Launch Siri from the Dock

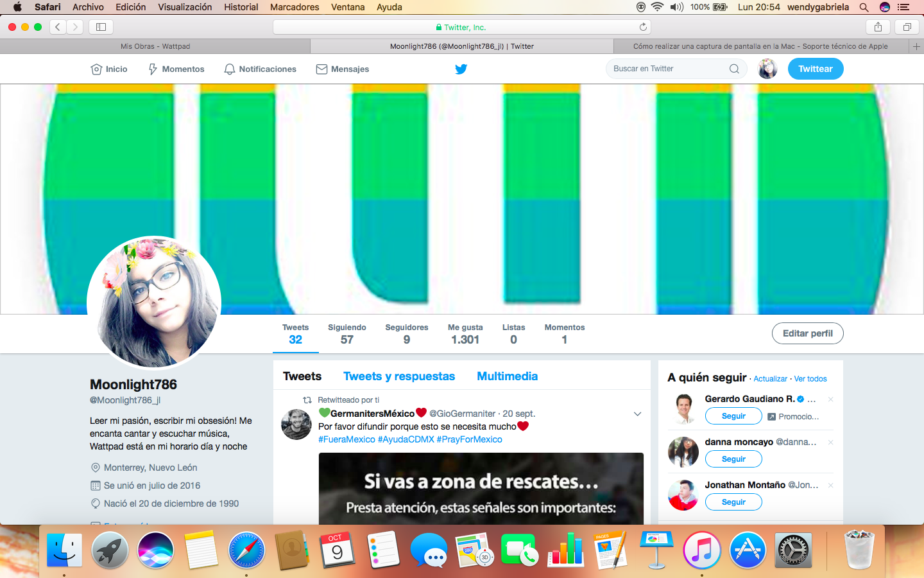(155, 550)
